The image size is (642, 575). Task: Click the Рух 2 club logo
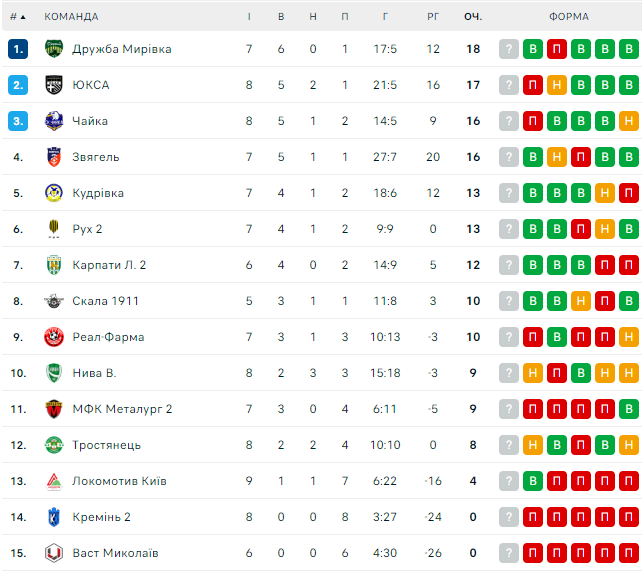(54, 229)
